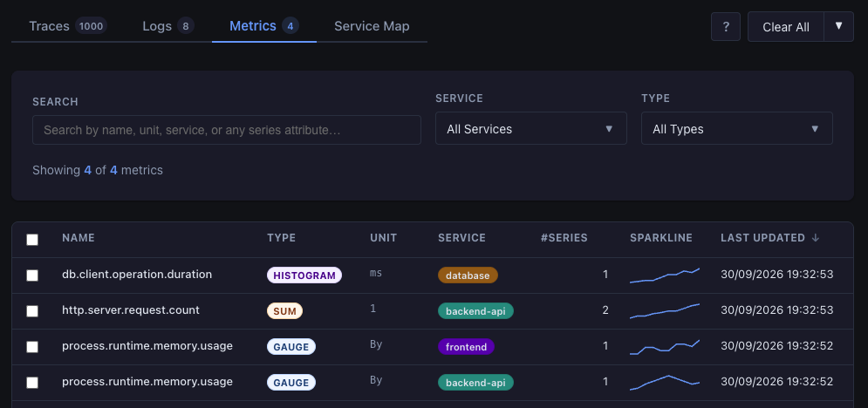
Task: Click the By unit in frontend row
Action: tap(376, 344)
